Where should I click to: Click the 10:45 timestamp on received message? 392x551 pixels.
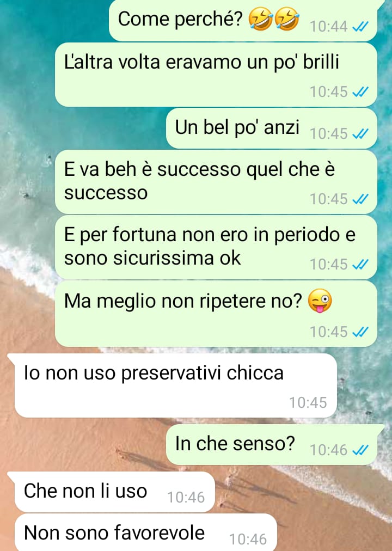point(308,403)
